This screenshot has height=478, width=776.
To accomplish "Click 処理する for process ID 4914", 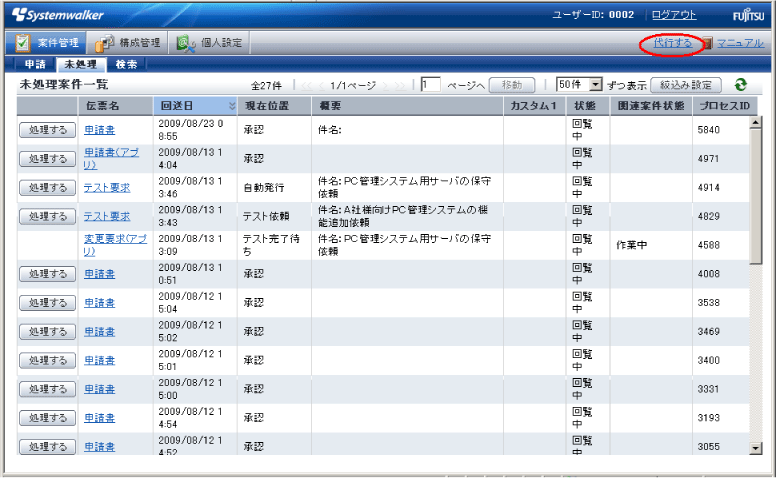I will pyautogui.click(x=48, y=188).
